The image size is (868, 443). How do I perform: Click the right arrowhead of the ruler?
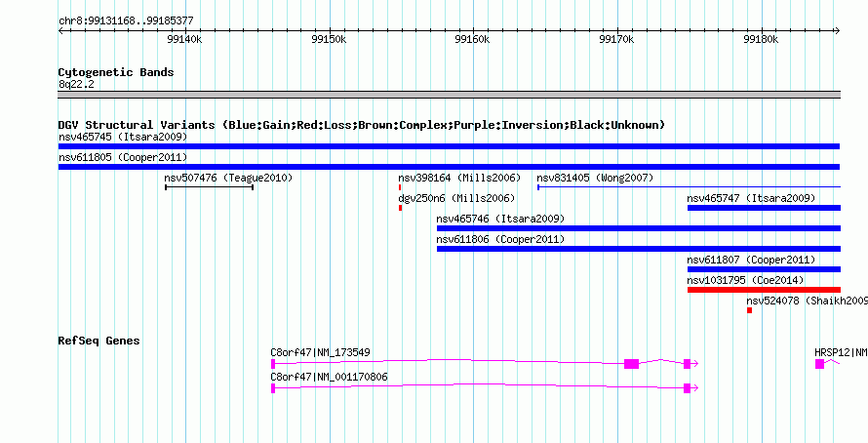837,31
